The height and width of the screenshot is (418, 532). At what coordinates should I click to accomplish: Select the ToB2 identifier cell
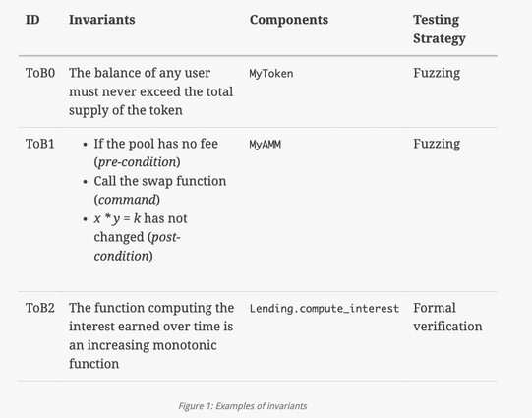[x=40, y=308]
